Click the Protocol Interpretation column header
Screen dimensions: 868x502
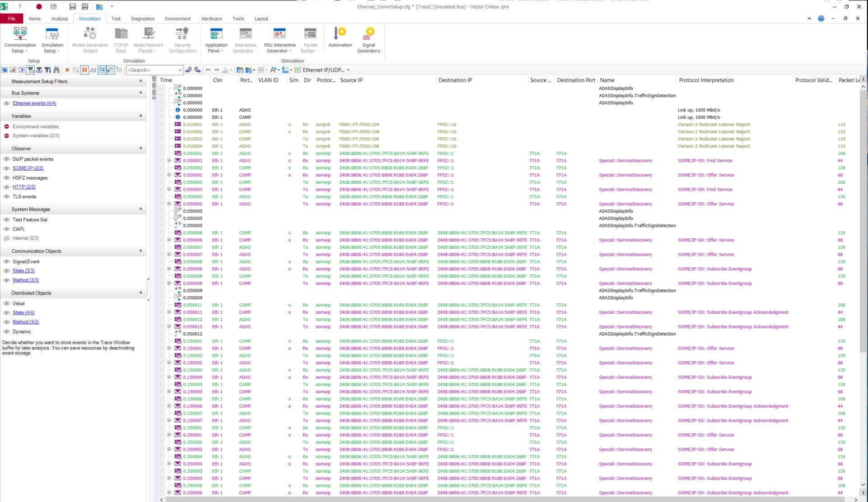pos(706,80)
